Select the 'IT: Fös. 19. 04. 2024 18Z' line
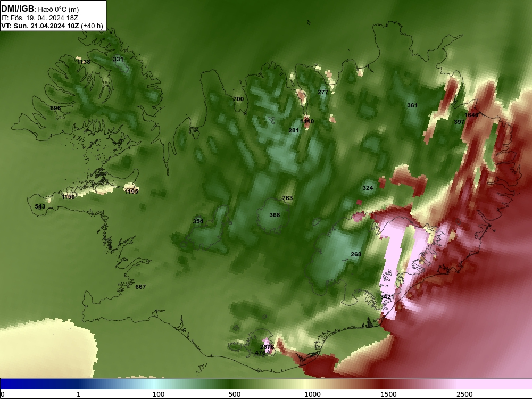The width and height of the screenshot is (532, 399). click(40, 18)
